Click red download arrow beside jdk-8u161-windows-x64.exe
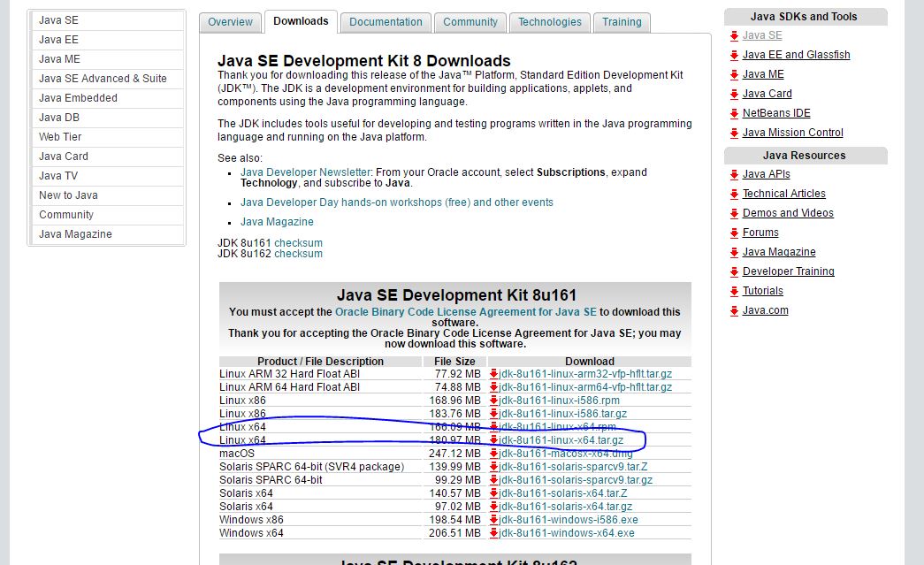Image resolution: width=924 pixels, height=565 pixels. click(493, 533)
